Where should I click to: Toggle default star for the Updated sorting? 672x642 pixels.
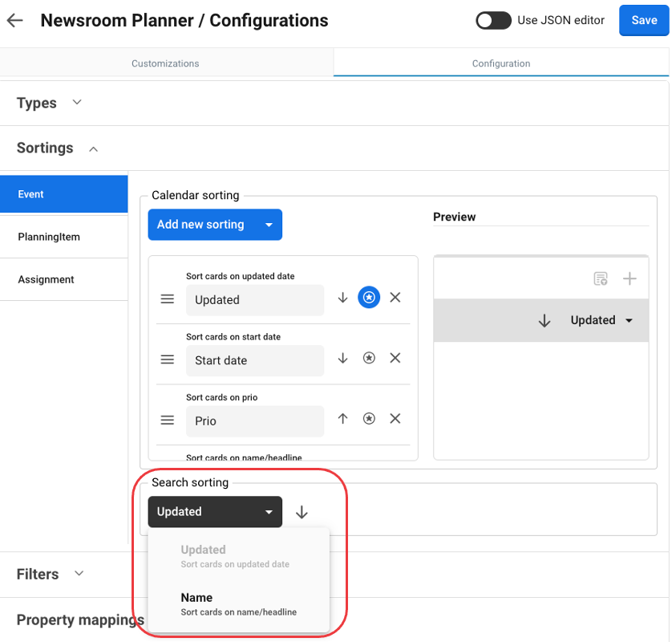point(369,298)
